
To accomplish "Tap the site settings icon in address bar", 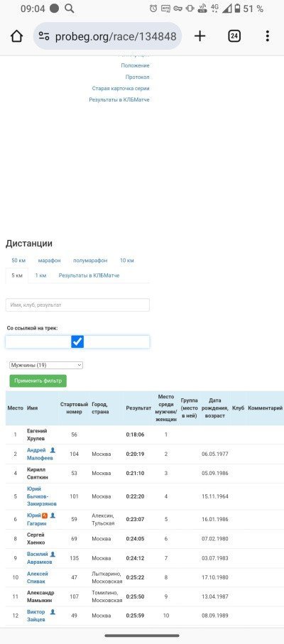I will coord(44,36).
